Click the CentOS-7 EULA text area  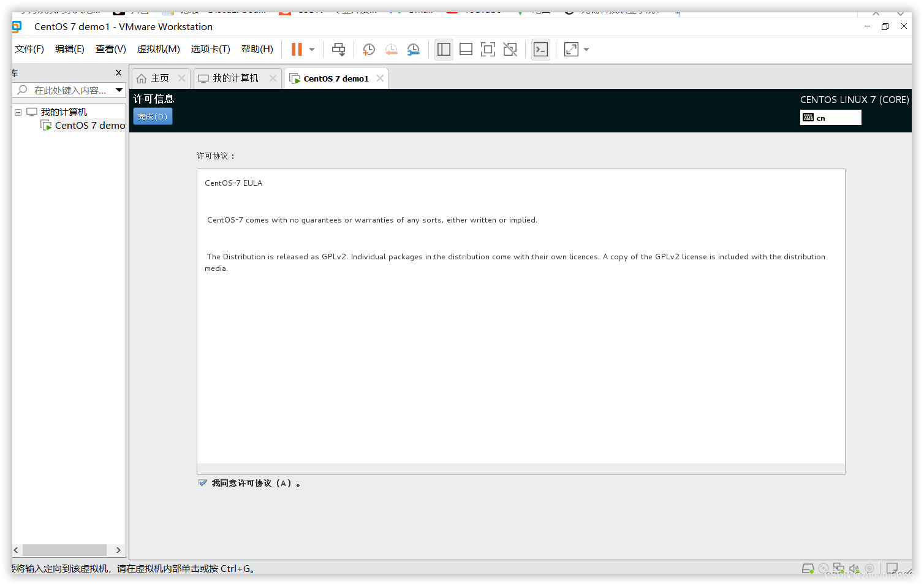pos(521,321)
